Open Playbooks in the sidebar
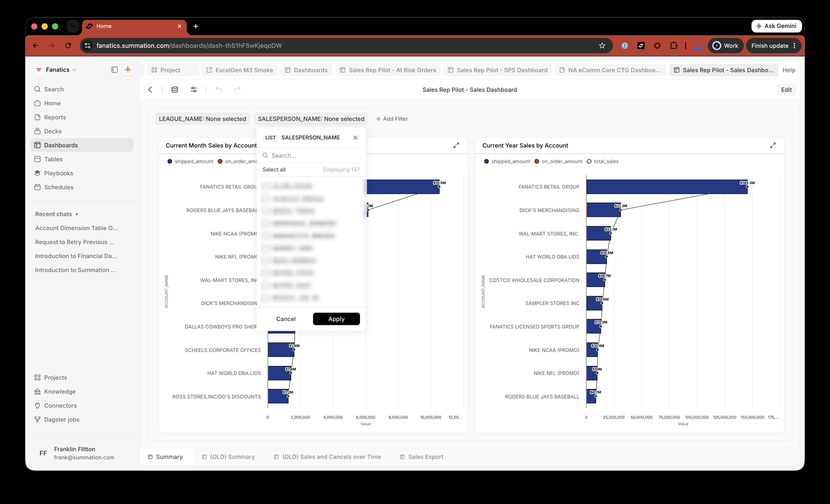This screenshot has width=830, height=504. click(x=82, y=173)
